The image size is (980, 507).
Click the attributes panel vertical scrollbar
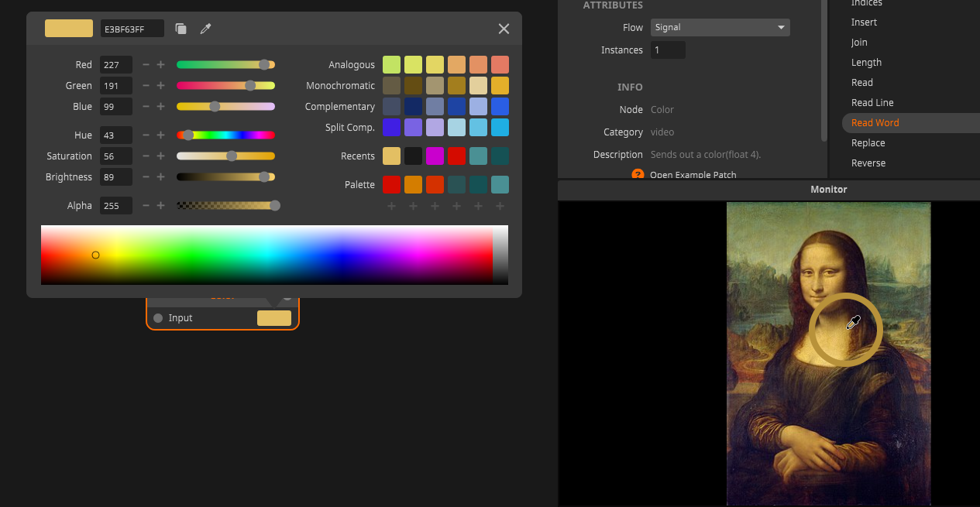[x=824, y=70]
